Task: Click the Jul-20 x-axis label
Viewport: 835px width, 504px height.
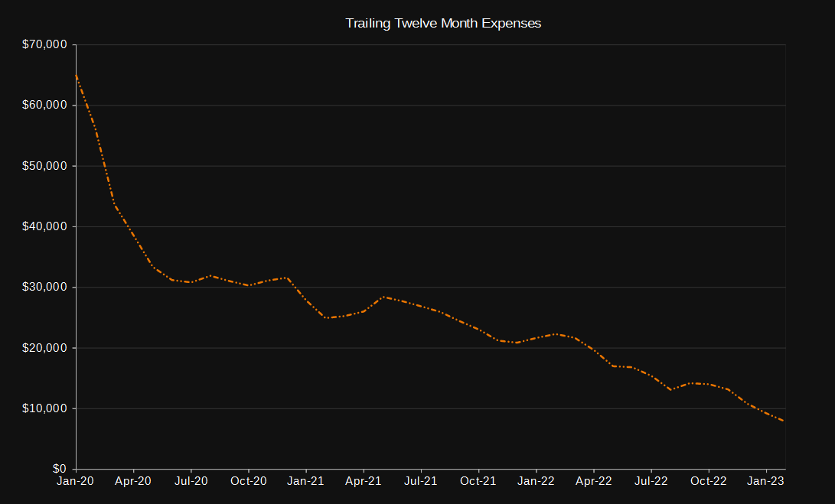Action: [191, 481]
